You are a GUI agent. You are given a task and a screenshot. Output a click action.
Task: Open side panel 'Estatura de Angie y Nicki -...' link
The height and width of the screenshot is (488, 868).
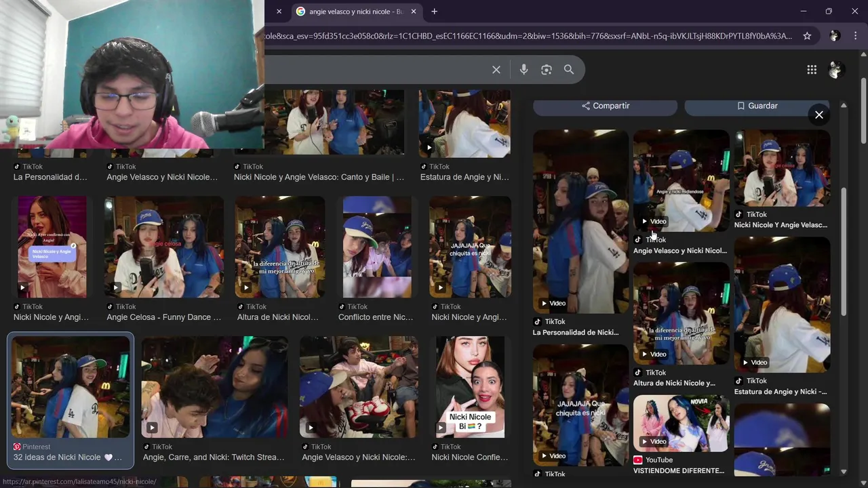tap(781, 392)
